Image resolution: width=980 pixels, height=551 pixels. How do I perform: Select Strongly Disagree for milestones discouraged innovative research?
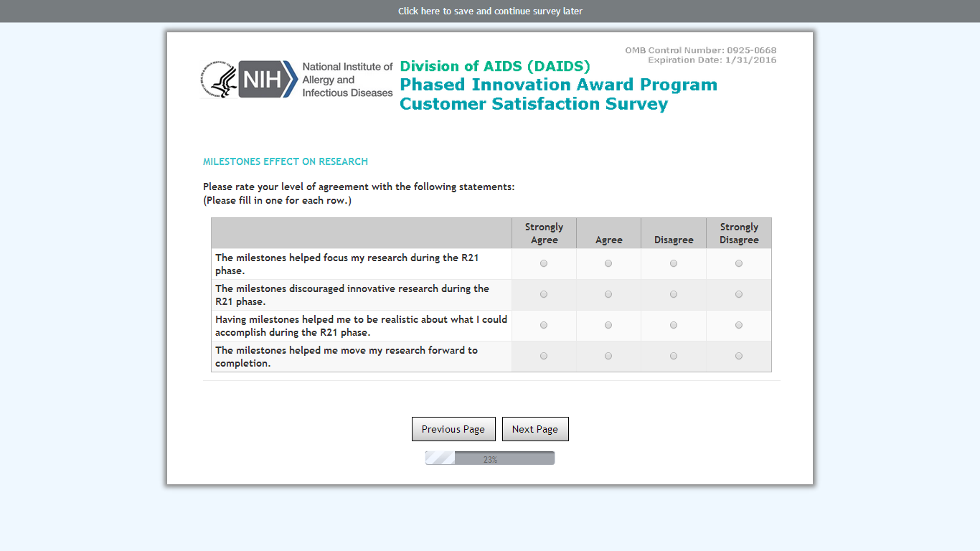click(x=739, y=294)
